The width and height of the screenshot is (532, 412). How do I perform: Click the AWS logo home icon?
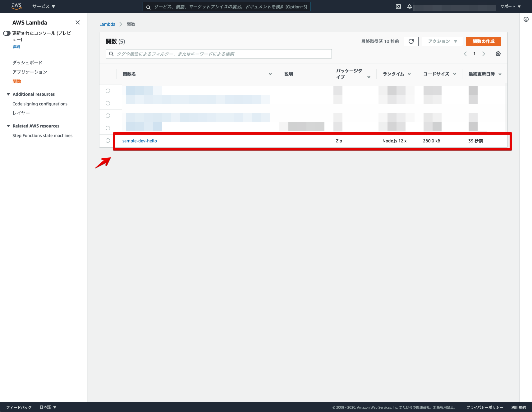pos(16,6)
